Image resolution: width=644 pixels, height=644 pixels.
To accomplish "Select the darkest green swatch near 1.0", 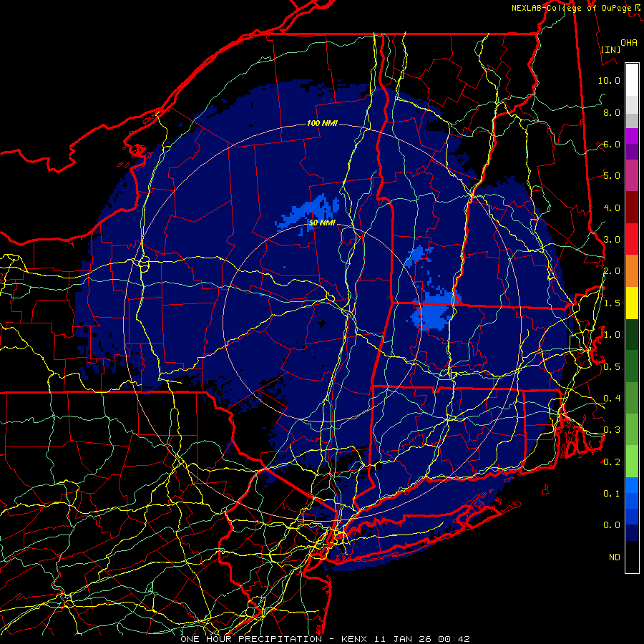I will click(632, 334).
